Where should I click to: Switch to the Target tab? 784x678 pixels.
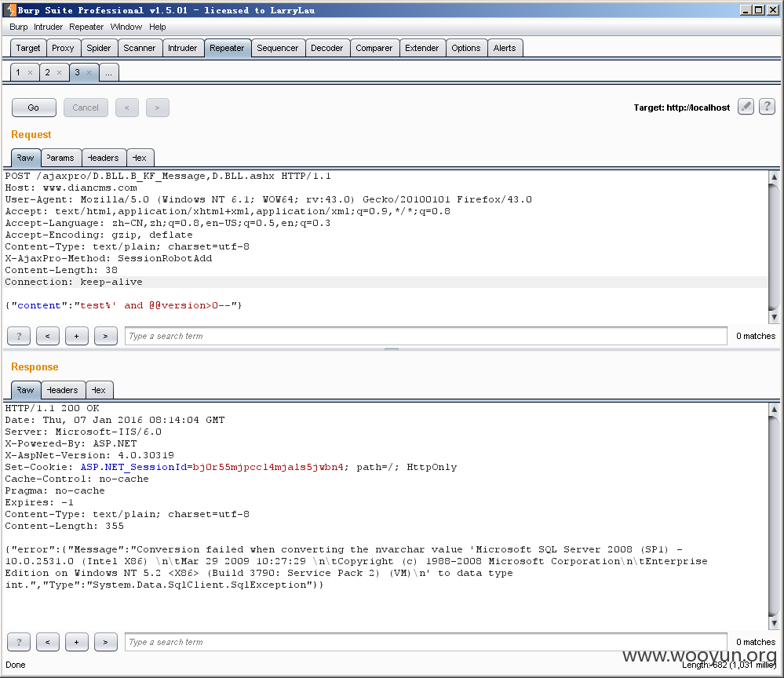click(x=28, y=48)
